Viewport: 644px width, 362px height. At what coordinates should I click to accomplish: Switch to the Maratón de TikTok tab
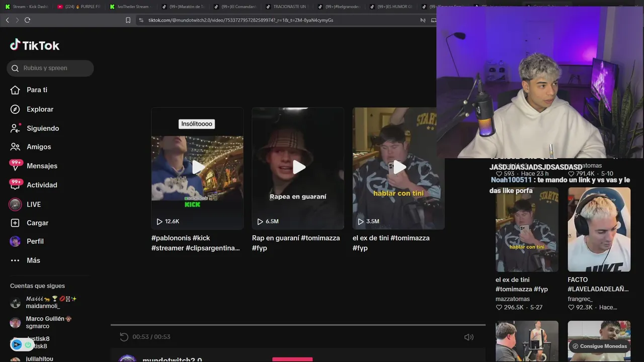[x=183, y=7]
